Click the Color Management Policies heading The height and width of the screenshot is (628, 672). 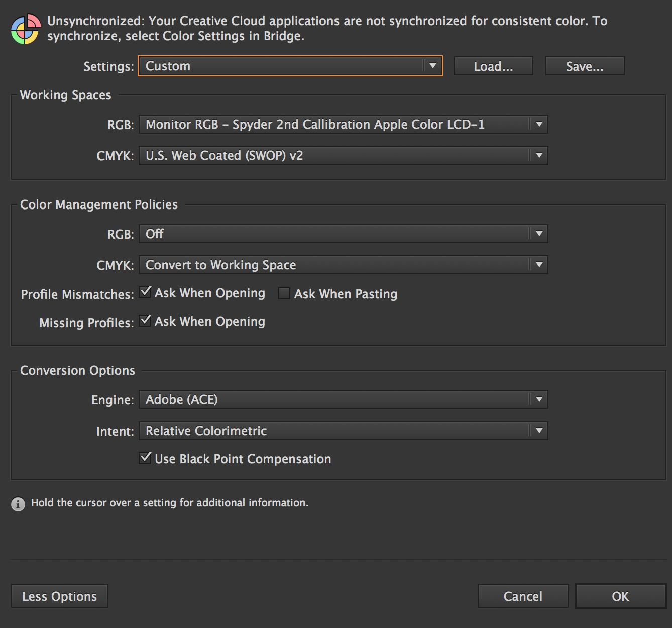tap(99, 205)
